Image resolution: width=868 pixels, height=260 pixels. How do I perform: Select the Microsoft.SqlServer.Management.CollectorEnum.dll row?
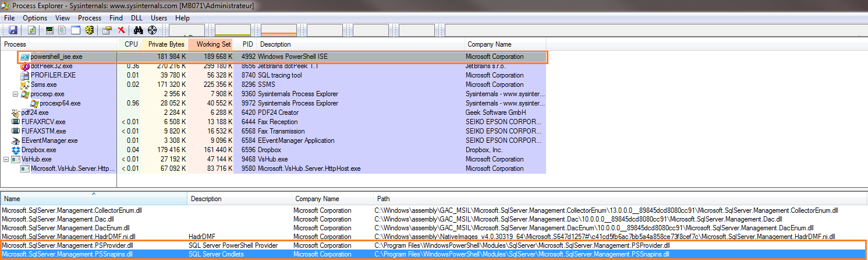434,210
